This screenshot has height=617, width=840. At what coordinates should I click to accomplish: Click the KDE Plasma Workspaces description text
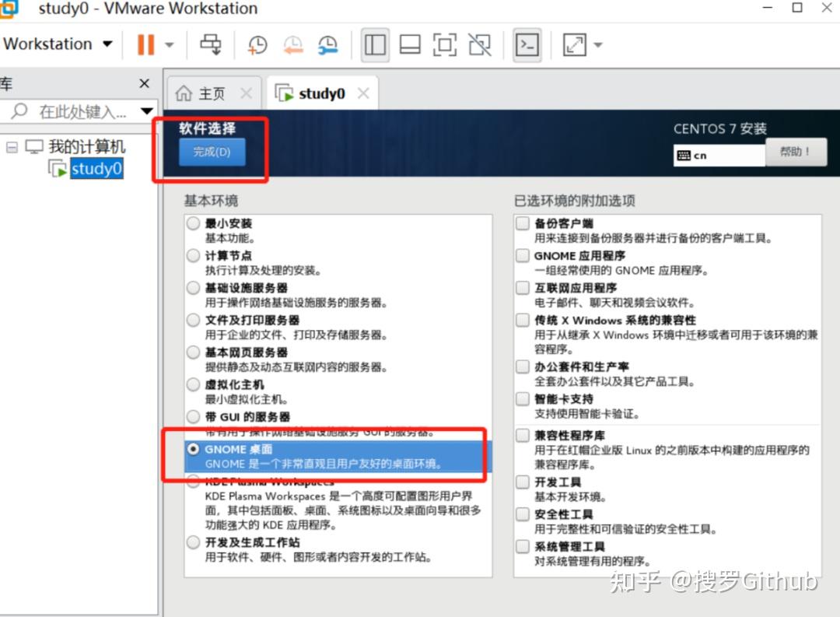pos(343,510)
